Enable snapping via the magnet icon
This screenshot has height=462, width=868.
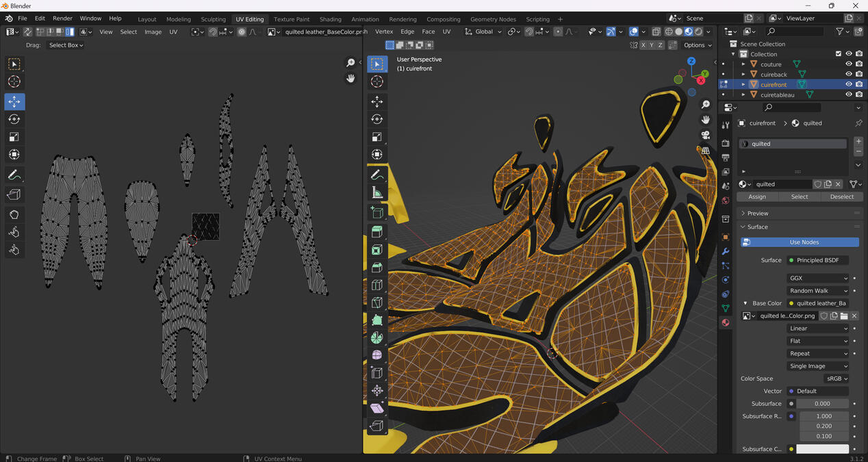(528, 31)
